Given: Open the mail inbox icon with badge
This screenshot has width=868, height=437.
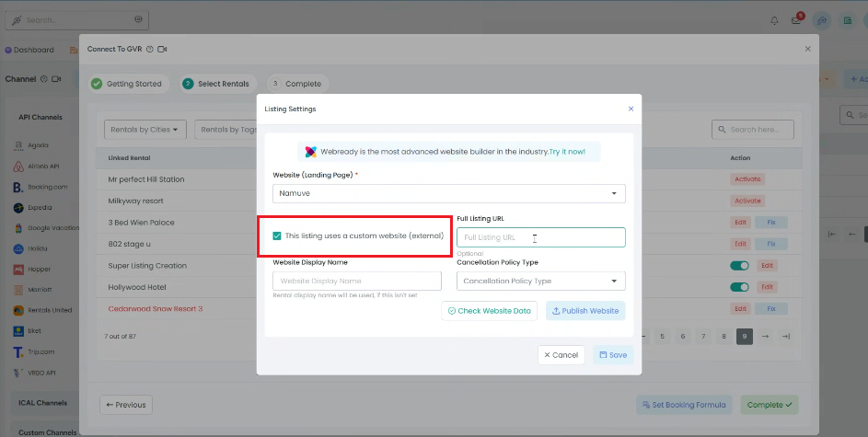Looking at the screenshot, I should coord(796,20).
